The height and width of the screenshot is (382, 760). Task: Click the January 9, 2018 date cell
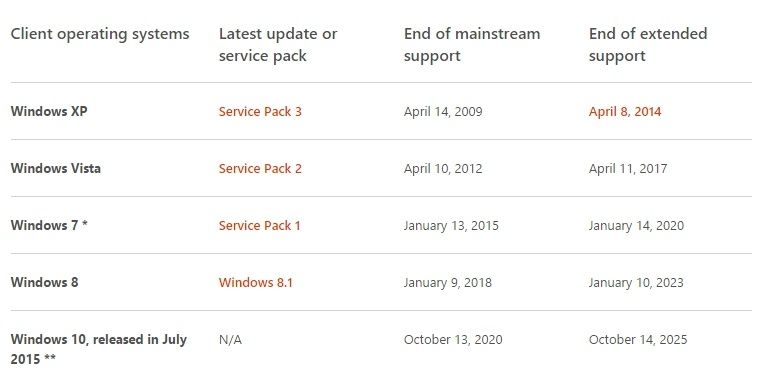(x=447, y=283)
